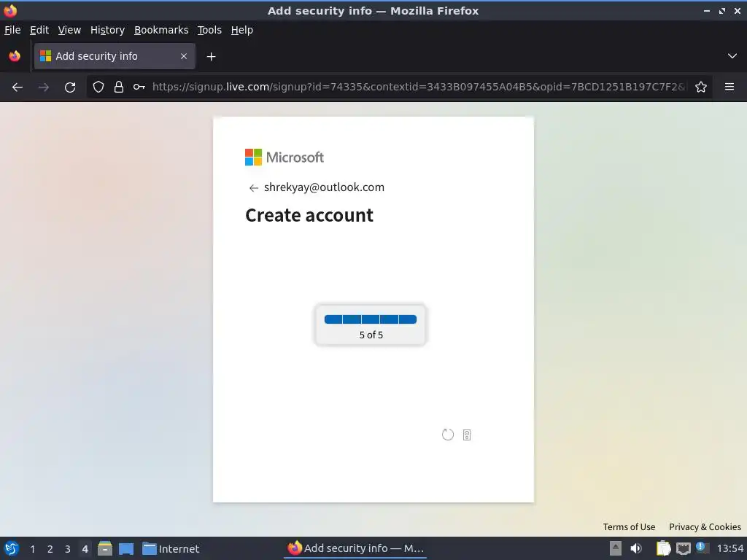Open the Terms of Use link
This screenshot has width=747, height=560.
click(629, 526)
